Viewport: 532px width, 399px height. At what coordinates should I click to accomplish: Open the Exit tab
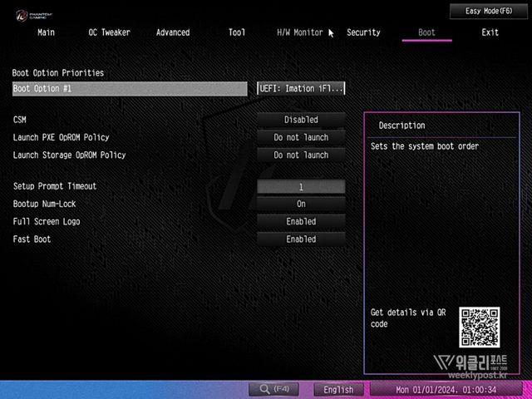tap(490, 32)
